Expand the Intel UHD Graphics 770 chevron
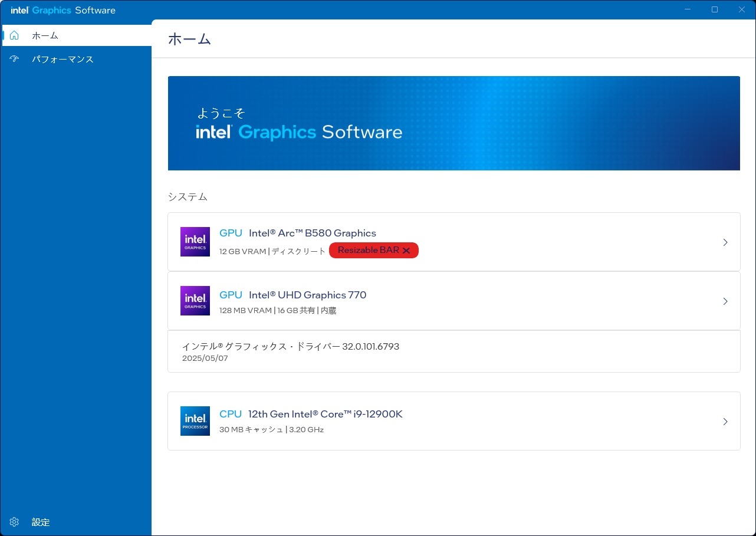 pyautogui.click(x=725, y=301)
